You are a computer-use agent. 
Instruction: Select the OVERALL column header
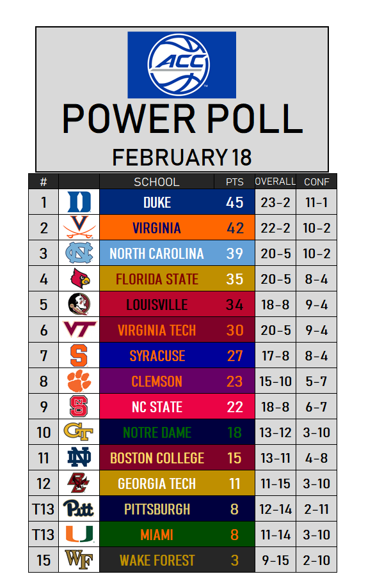pyautogui.click(x=276, y=182)
